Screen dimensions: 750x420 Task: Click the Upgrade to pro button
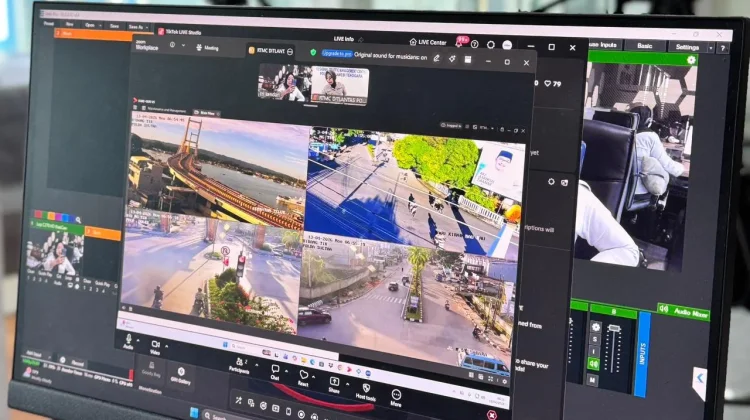tap(337, 54)
